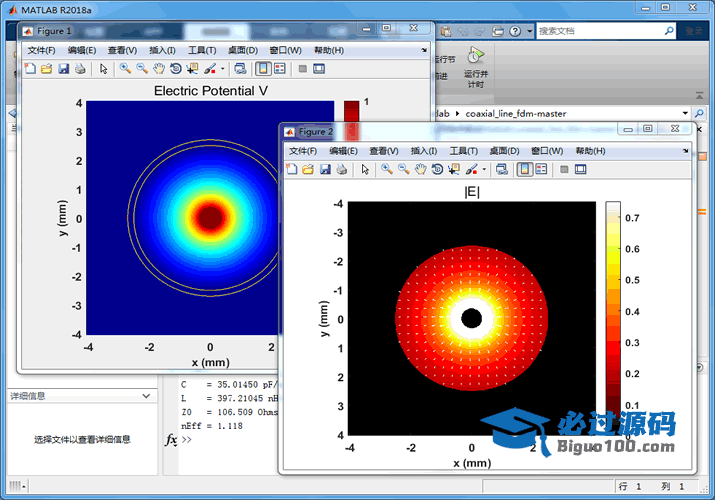Image resolution: width=715 pixels, height=500 pixels.
Task: Toggle Show Plot Tools in Figure 2
Action: pyautogui.click(x=580, y=170)
